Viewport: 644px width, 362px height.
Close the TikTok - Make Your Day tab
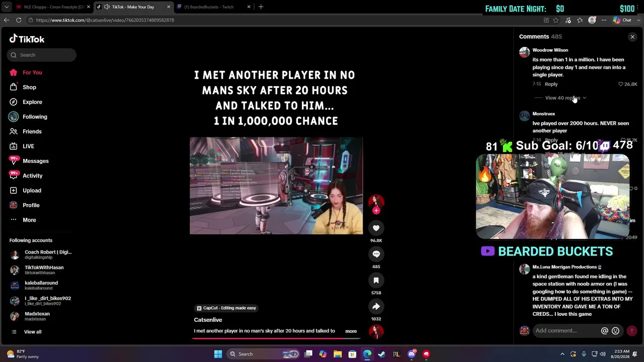click(x=169, y=7)
